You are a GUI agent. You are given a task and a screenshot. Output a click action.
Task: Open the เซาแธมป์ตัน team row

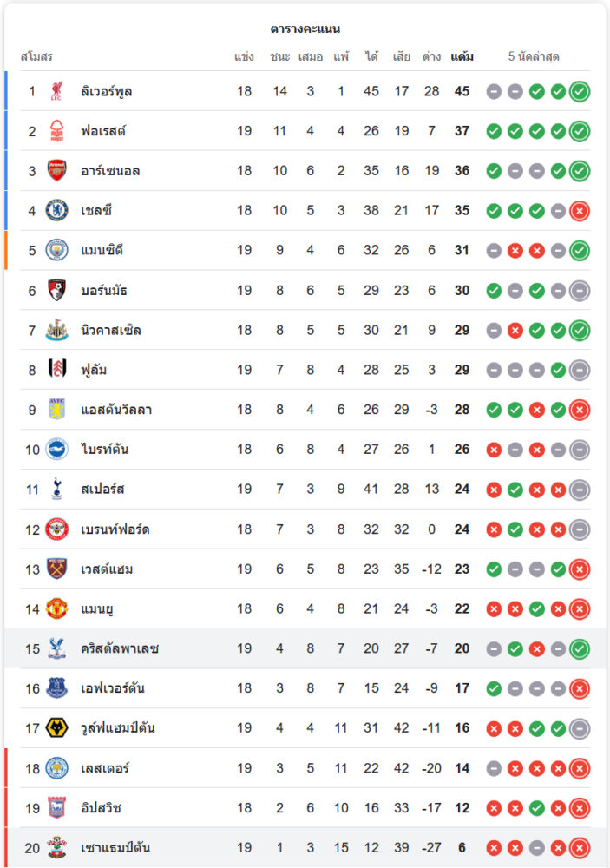[305, 847]
